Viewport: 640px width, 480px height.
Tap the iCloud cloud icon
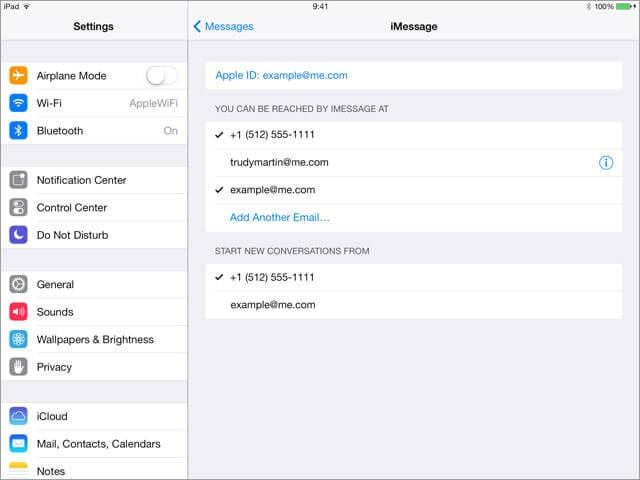[x=18, y=416]
